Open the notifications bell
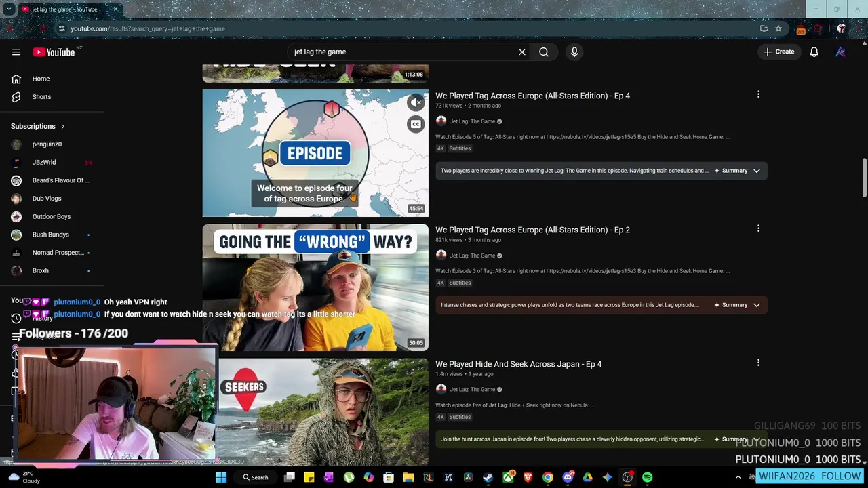Viewport: 868px width, 488px height. pos(814,52)
